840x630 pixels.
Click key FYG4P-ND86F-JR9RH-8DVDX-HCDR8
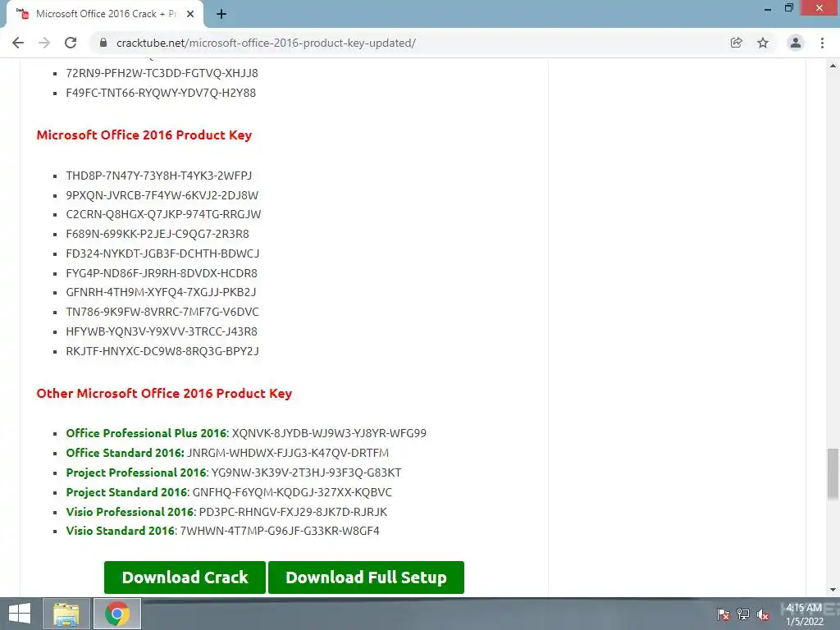pyautogui.click(x=162, y=273)
